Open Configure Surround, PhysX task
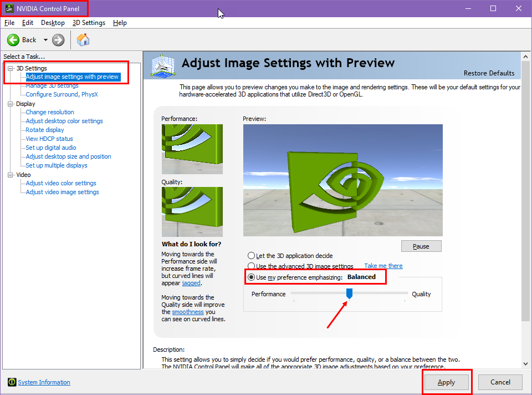The width and height of the screenshot is (532, 395). click(62, 94)
